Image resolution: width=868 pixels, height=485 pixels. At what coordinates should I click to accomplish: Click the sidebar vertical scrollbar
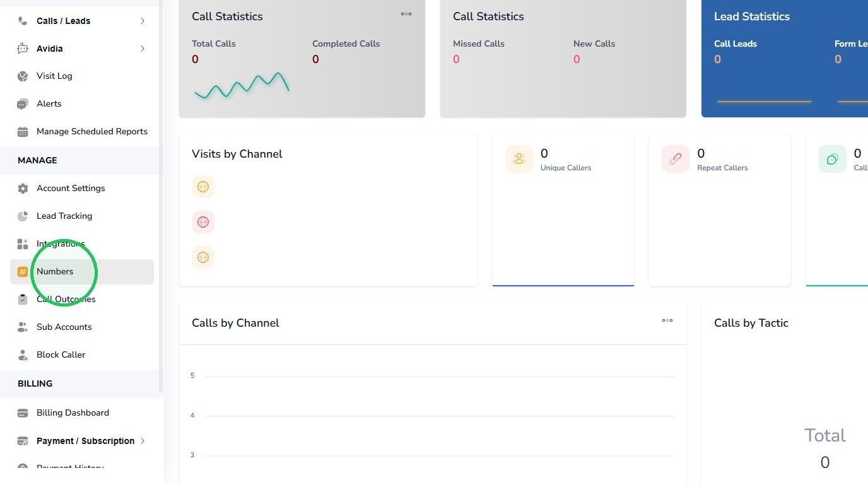pos(161,196)
